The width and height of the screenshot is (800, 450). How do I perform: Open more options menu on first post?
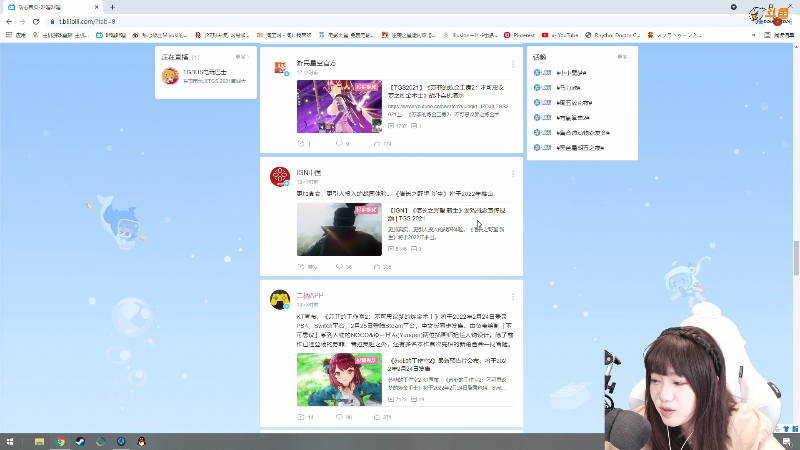[x=513, y=64]
